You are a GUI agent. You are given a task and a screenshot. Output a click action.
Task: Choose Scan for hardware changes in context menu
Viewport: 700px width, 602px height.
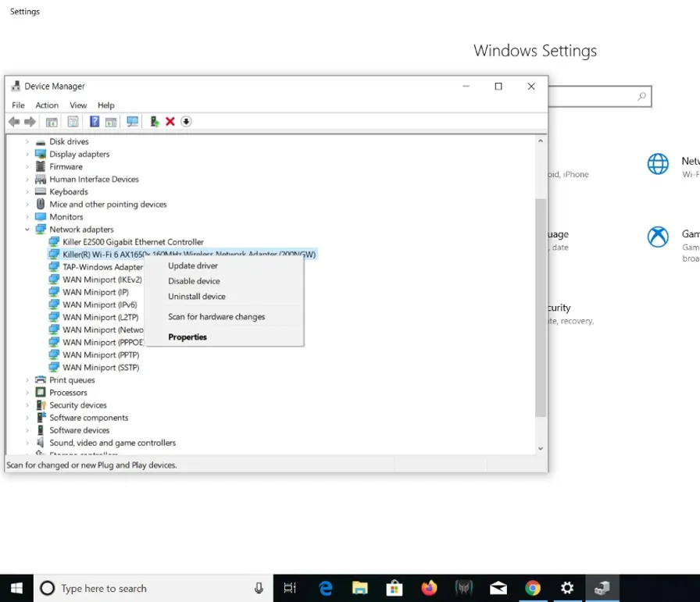click(x=224, y=316)
